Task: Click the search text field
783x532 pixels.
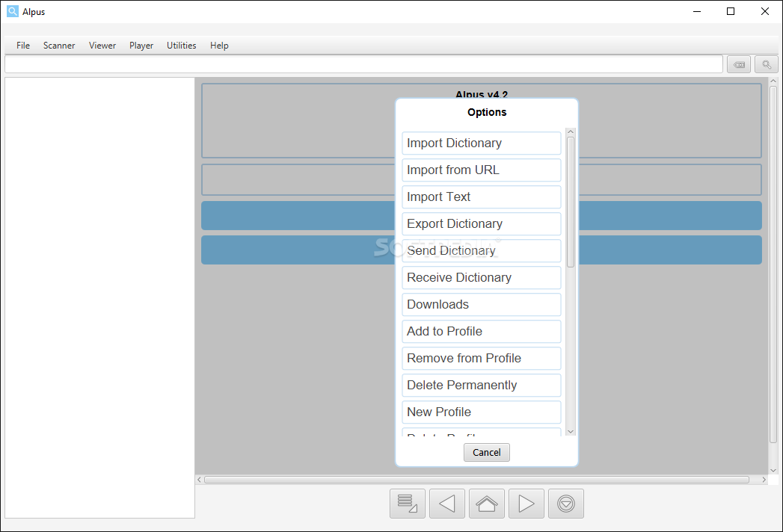Action: (x=363, y=64)
